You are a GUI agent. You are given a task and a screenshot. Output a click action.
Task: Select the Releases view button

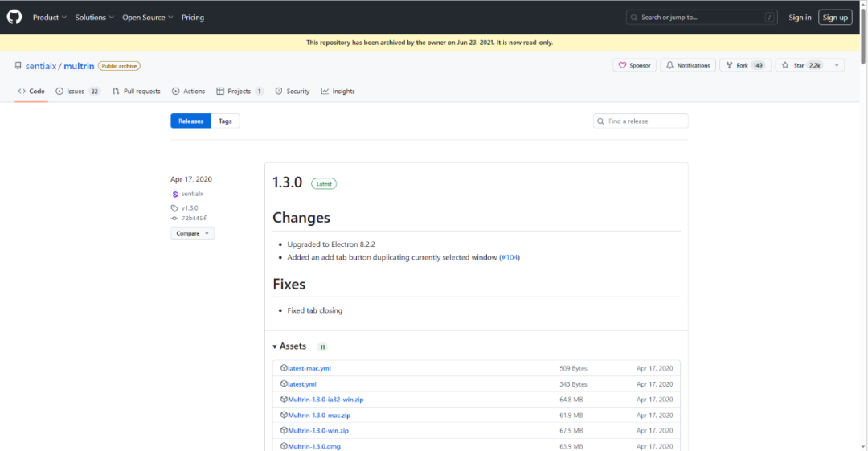tap(190, 121)
